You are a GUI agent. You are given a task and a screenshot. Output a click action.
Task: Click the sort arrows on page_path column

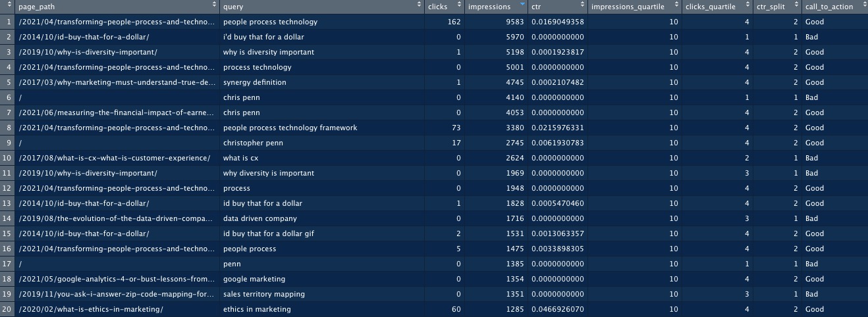point(214,6)
